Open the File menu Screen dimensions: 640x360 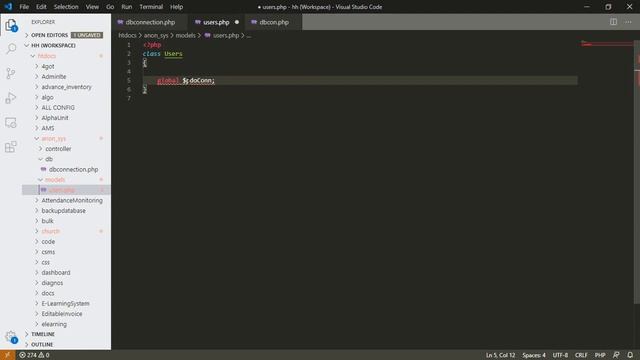point(24,7)
